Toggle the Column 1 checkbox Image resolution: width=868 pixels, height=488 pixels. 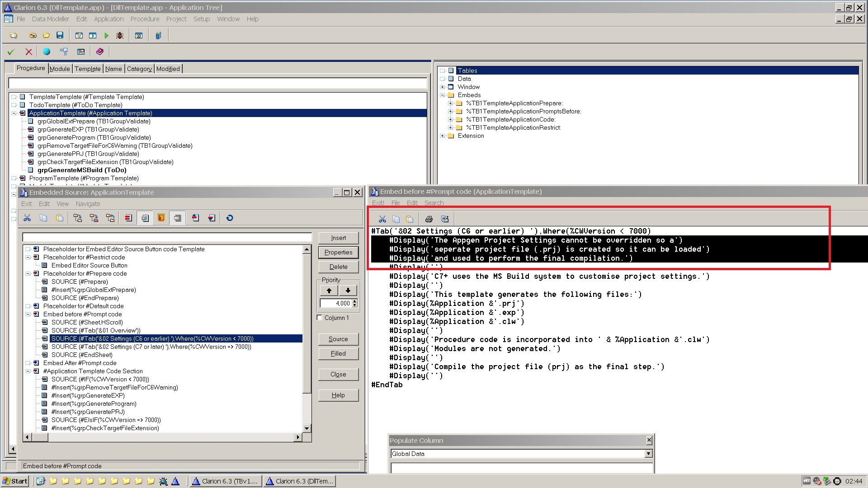click(x=320, y=318)
